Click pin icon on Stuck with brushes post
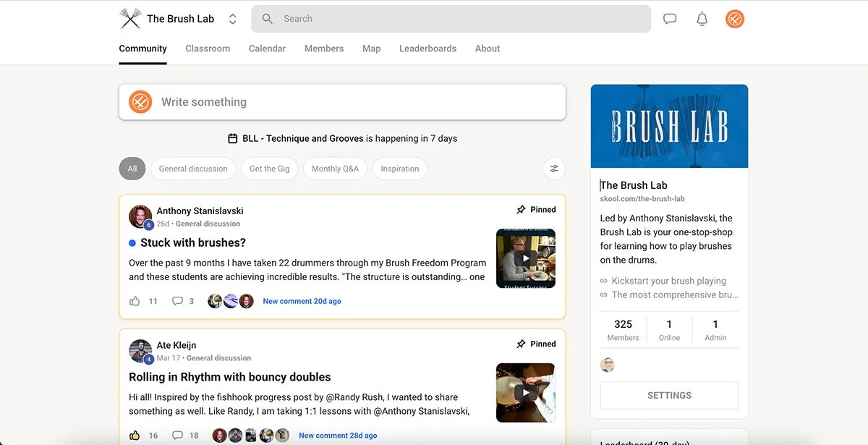The image size is (868, 445). click(521, 210)
